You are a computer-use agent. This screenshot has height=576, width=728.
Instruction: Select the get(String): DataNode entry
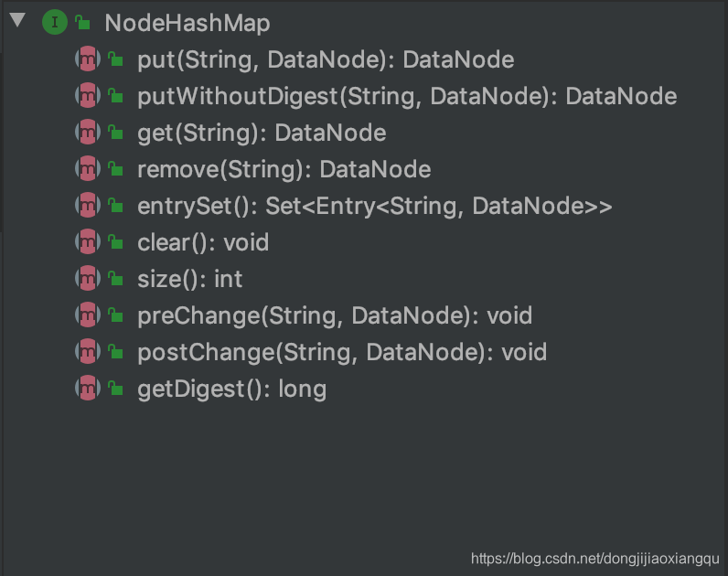point(261,133)
